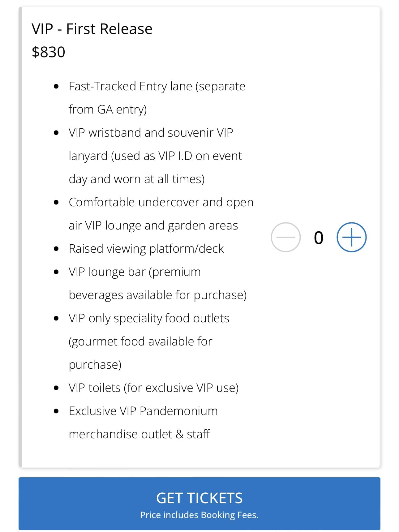The height and width of the screenshot is (532, 399).
Task: Tap the 'VIP toilets (for exclusive VIP use)' item
Action: point(154,388)
